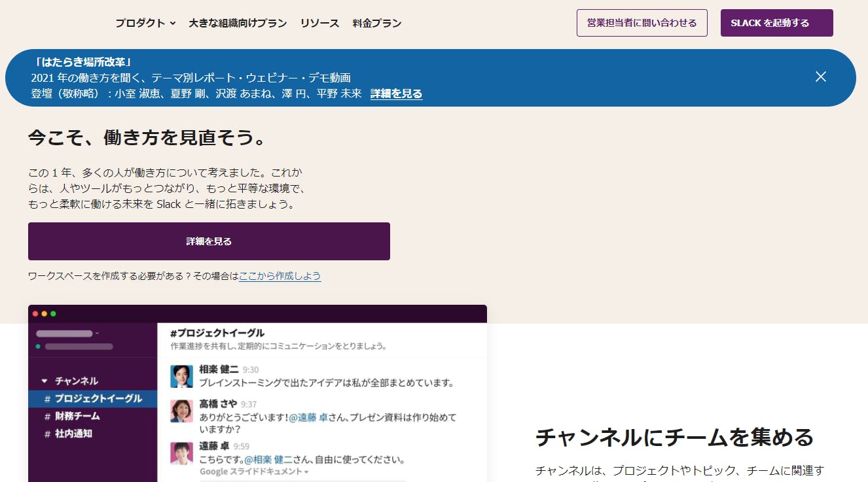
Task: Click 遠藤 卓's avatar photo
Action: coord(181,453)
